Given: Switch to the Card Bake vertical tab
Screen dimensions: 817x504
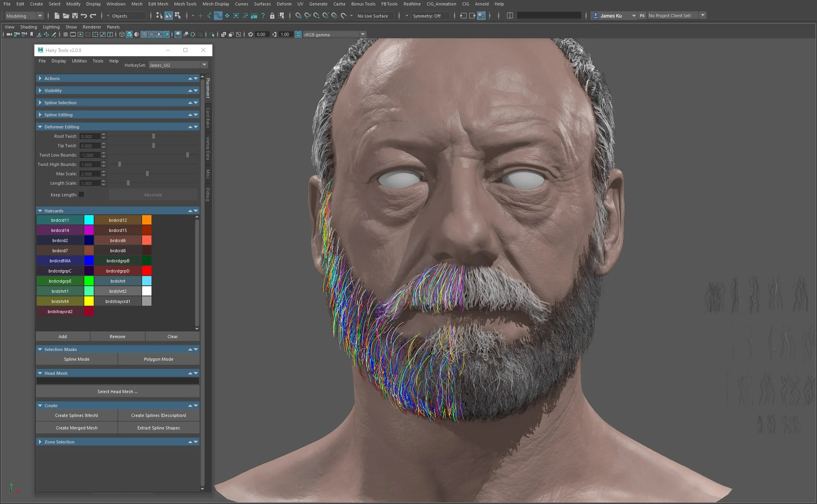Looking at the screenshot, I should [x=208, y=118].
